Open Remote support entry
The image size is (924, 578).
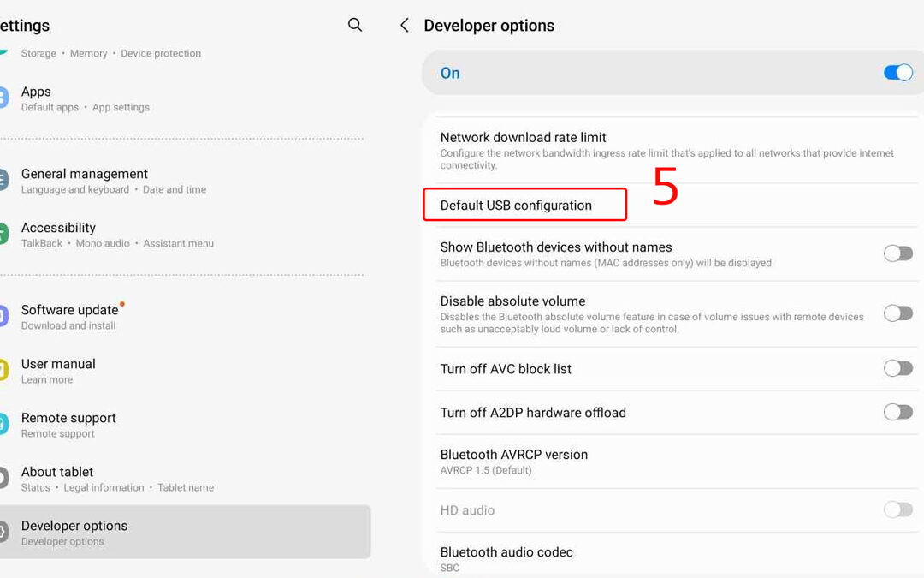[x=183, y=425]
